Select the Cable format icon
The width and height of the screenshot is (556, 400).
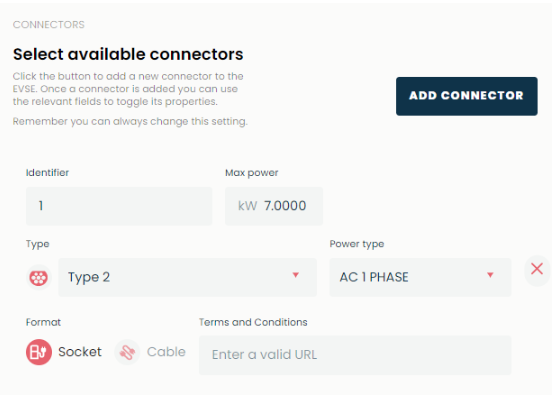coord(127,352)
